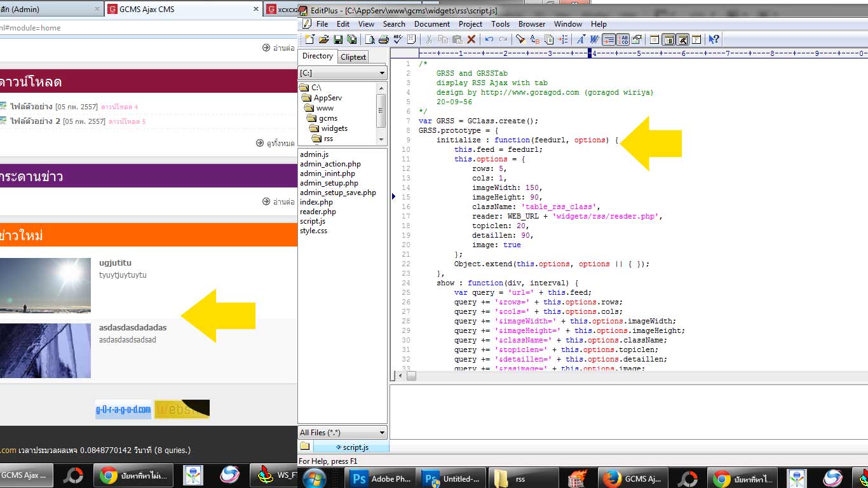Image resolution: width=868 pixels, height=488 pixels.
Task: Select the widgets folder in directory tree
Action: (x=329, y=128)
